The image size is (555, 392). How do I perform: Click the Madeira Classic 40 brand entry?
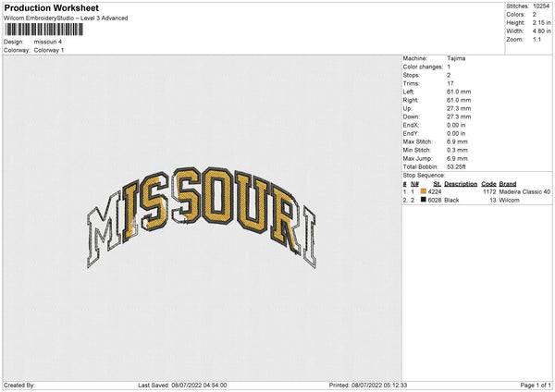[x=524, y=191]
